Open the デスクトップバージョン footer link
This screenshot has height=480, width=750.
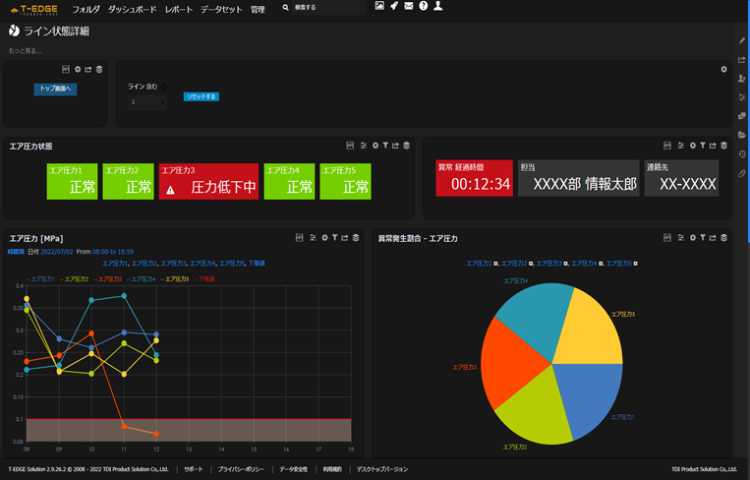pyautogui.click(x=382, y=469)
